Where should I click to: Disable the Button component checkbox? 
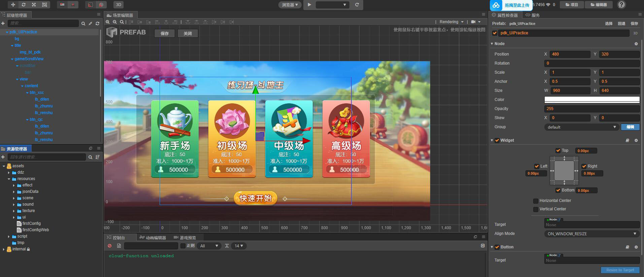coord(497,247)
